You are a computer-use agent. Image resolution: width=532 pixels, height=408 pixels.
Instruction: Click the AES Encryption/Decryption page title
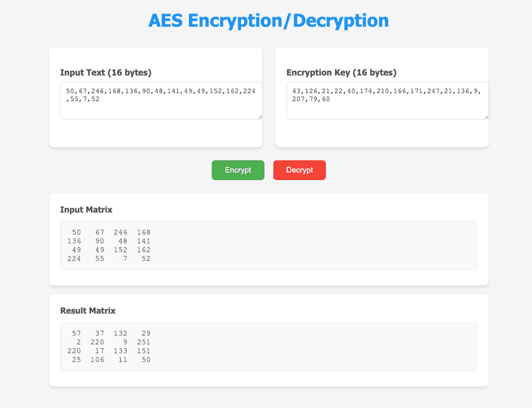pos(268,21)
